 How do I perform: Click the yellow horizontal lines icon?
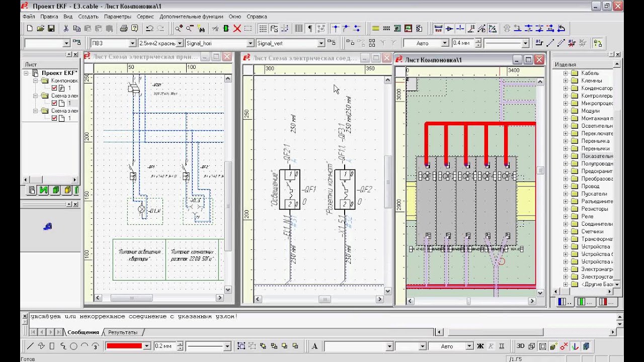click(x=375, y=28)
